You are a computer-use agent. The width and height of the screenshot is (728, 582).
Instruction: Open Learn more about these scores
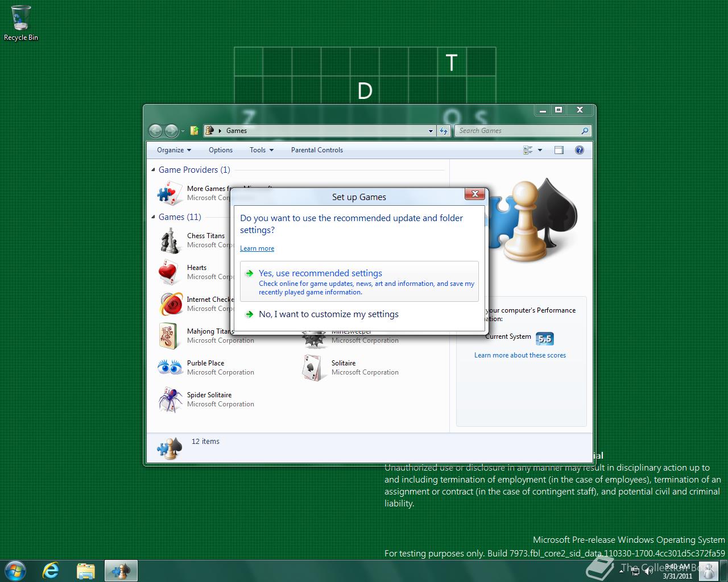pyautogui.click(x=520, y=355)
